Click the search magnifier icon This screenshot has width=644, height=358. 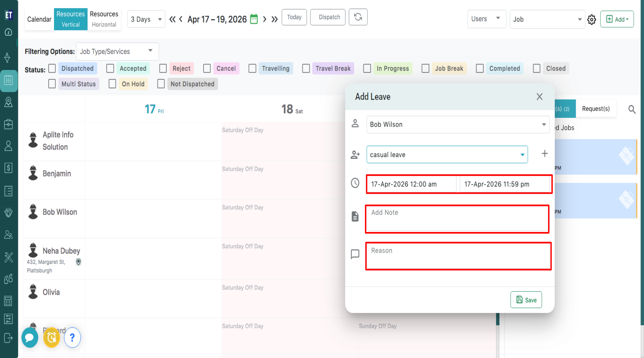(632, 110)
